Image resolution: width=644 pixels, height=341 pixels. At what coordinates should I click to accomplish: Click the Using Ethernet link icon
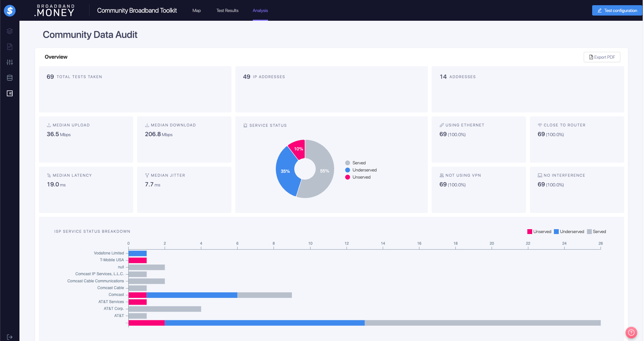441,125
